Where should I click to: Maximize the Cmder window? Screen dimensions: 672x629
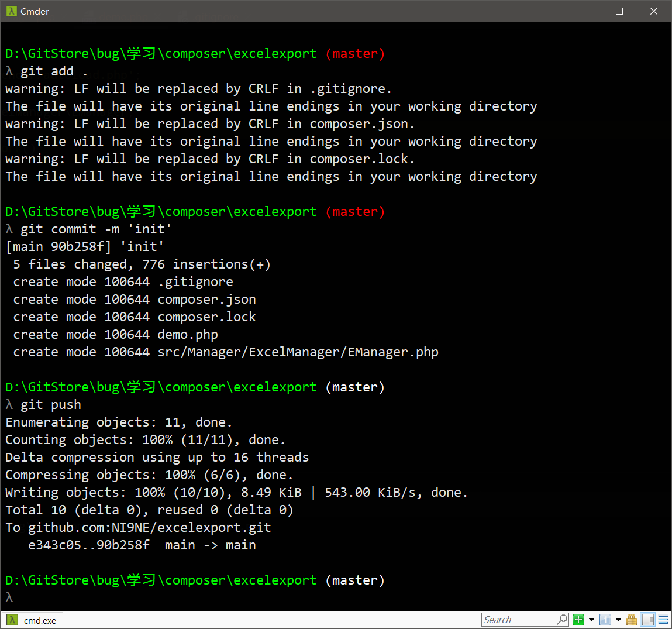(619, 11)
